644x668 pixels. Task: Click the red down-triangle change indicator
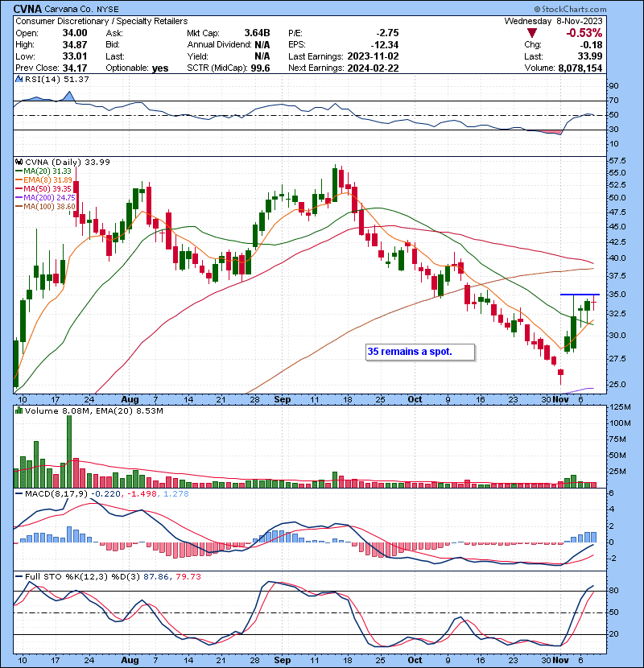[x=531, y=33]
